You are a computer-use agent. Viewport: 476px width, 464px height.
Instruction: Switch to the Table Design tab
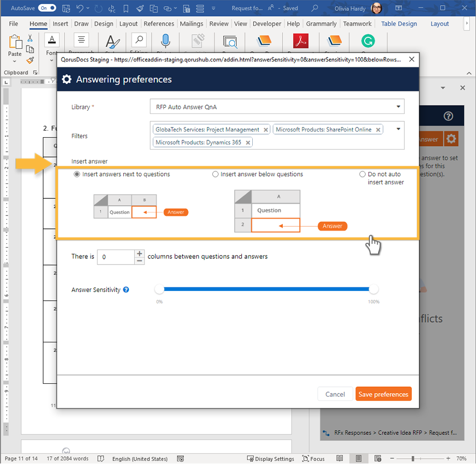click(399, 24)
